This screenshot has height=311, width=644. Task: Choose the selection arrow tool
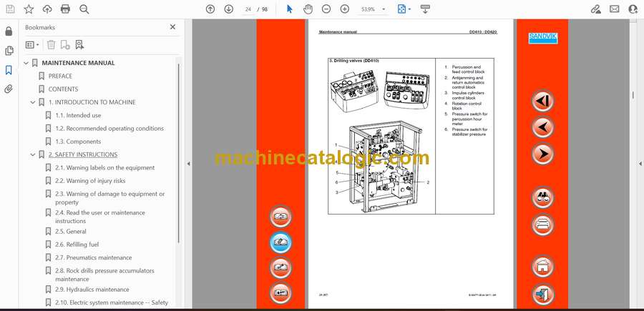[x=290, y=9]
